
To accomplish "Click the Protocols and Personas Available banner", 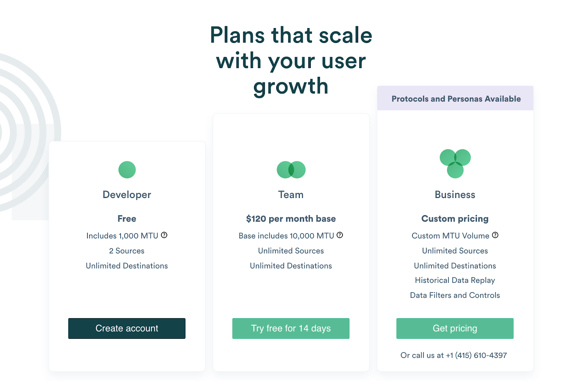I will coord(455,99).
